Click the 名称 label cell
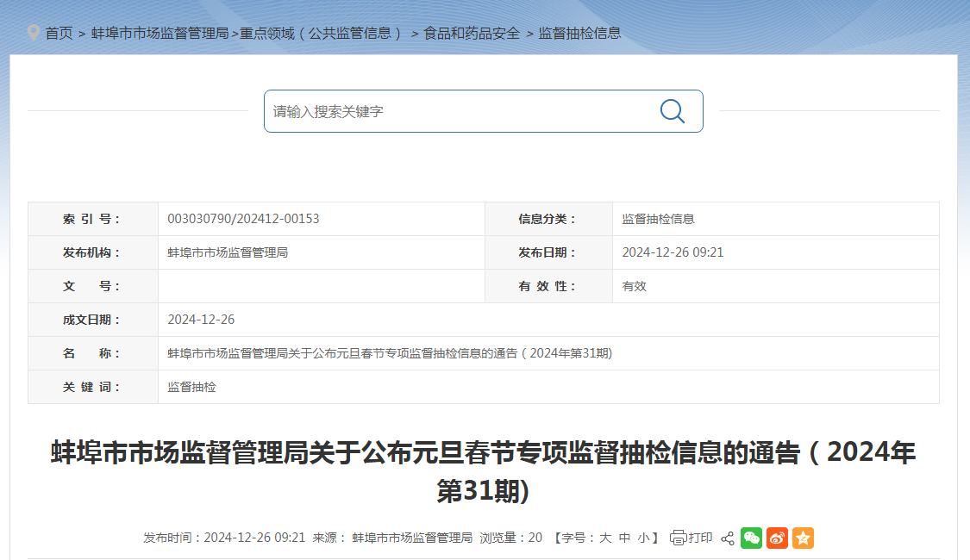The image size is (970, 560). [93, 353]
